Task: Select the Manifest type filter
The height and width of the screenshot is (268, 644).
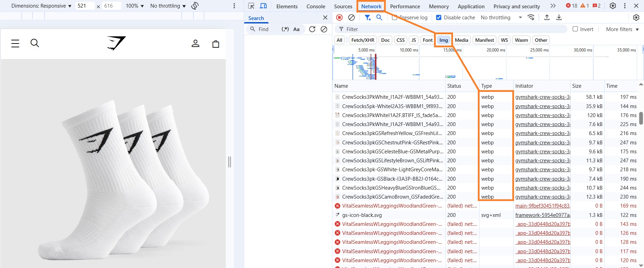Action: 484,40
